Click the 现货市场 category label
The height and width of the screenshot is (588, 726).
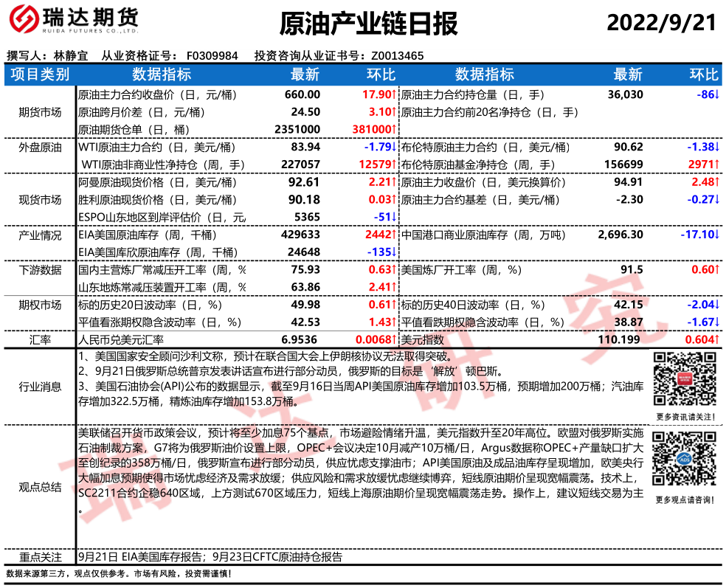40,199
